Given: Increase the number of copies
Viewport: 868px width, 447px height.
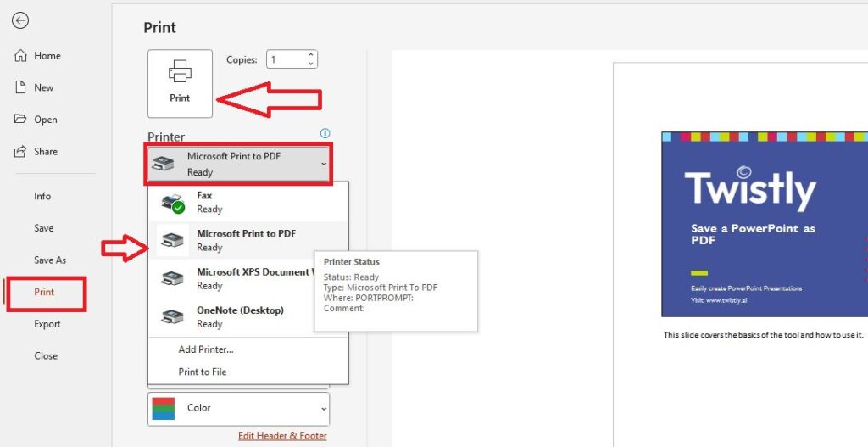Looking at the screenshot, I should click(x=311, y=55).
